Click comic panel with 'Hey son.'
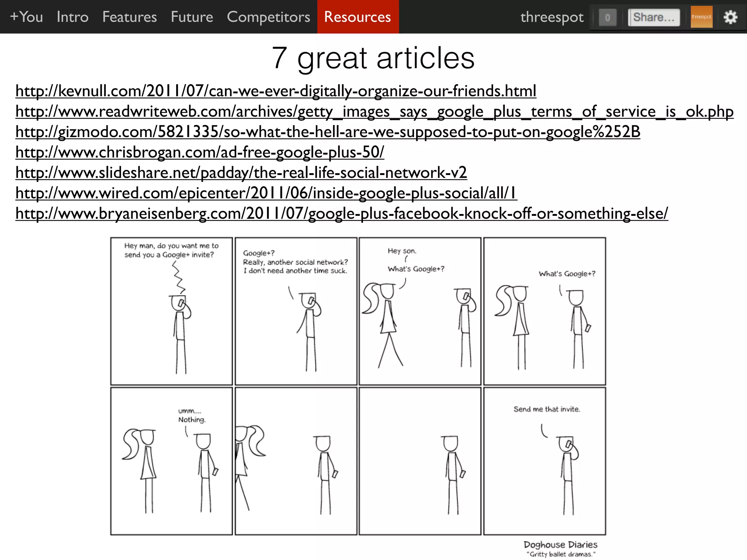The height and width of the screenshot is (560, 747). 420,311
